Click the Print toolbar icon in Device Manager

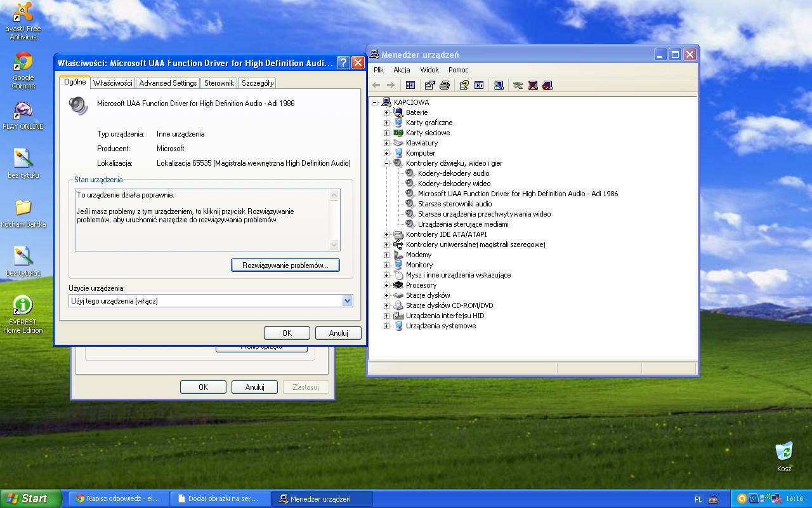(x=445, y=85)
